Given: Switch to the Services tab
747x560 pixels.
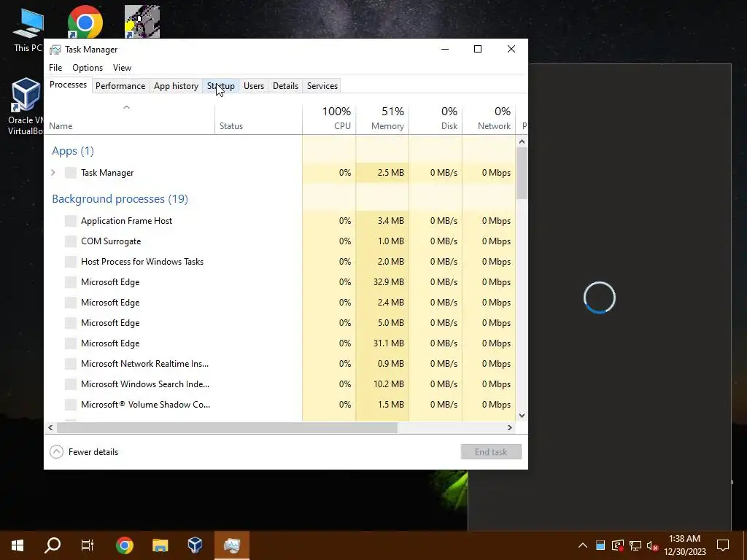Looking at the screenshot, I should 322,86.
